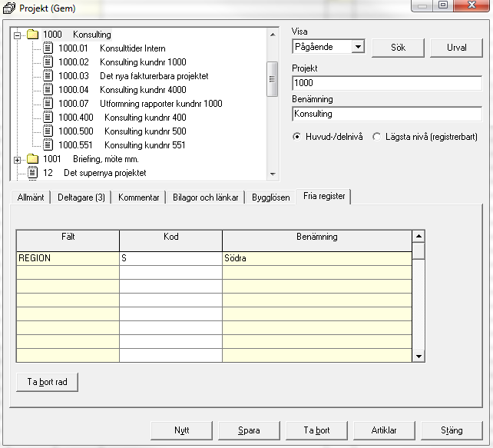Click the Benämning column header in table

tap(317, 241)
